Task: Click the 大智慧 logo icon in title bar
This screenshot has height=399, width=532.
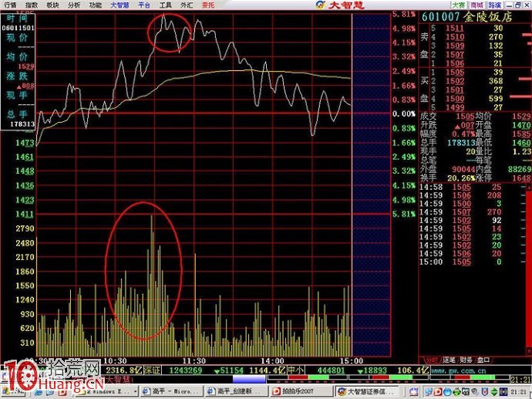Action: click(320, 5)
